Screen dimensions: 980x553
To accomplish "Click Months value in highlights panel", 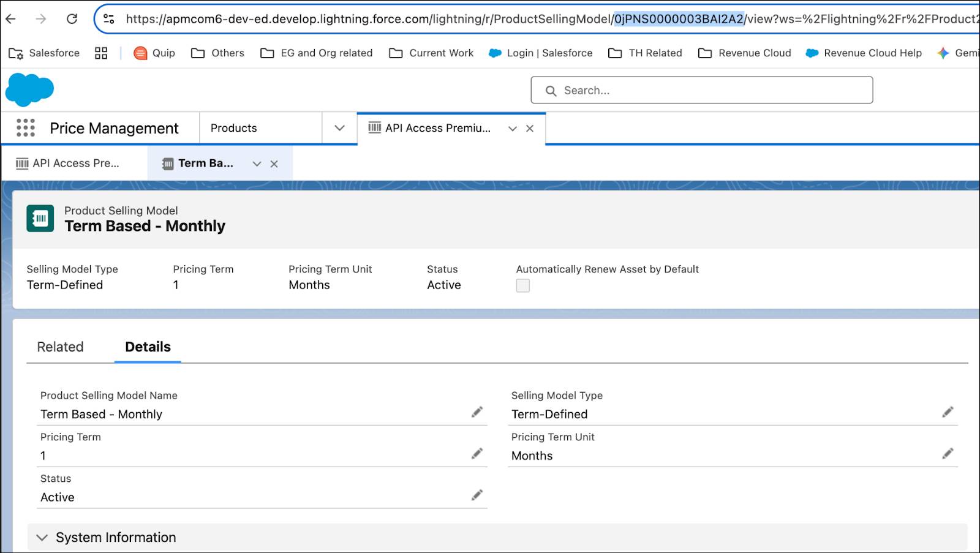I will tap(309, 285).
